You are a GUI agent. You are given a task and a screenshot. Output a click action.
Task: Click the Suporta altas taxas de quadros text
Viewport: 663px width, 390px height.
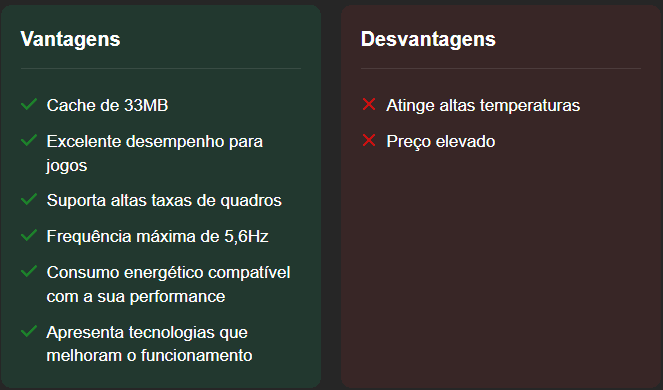point(164,200)
